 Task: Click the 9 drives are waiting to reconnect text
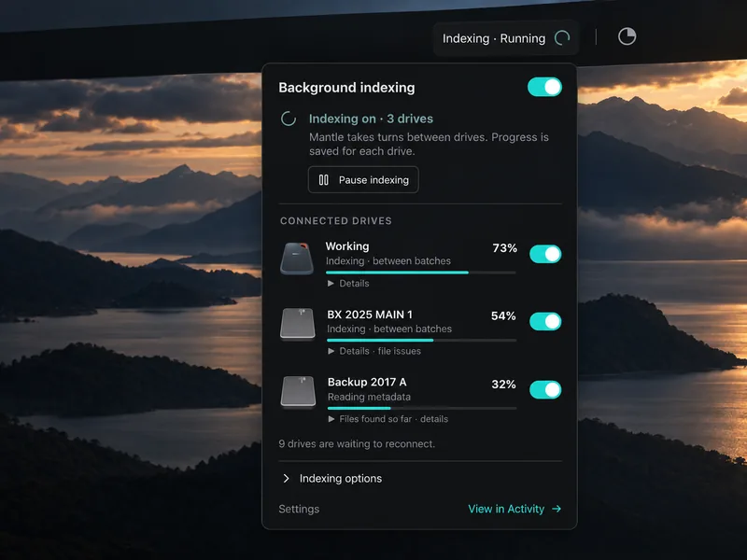357,444
